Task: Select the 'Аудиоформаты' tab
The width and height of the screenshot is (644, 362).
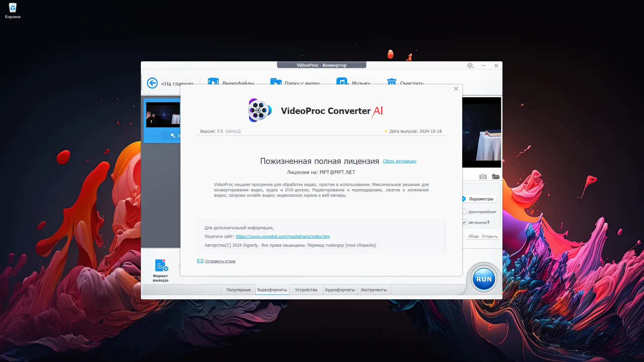Action: point(339,290)
